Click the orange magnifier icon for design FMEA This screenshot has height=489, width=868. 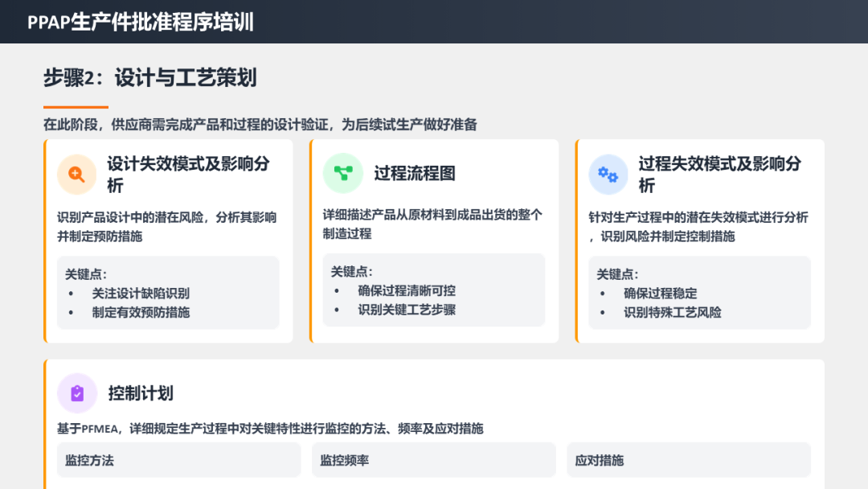(x=76, y=175)
